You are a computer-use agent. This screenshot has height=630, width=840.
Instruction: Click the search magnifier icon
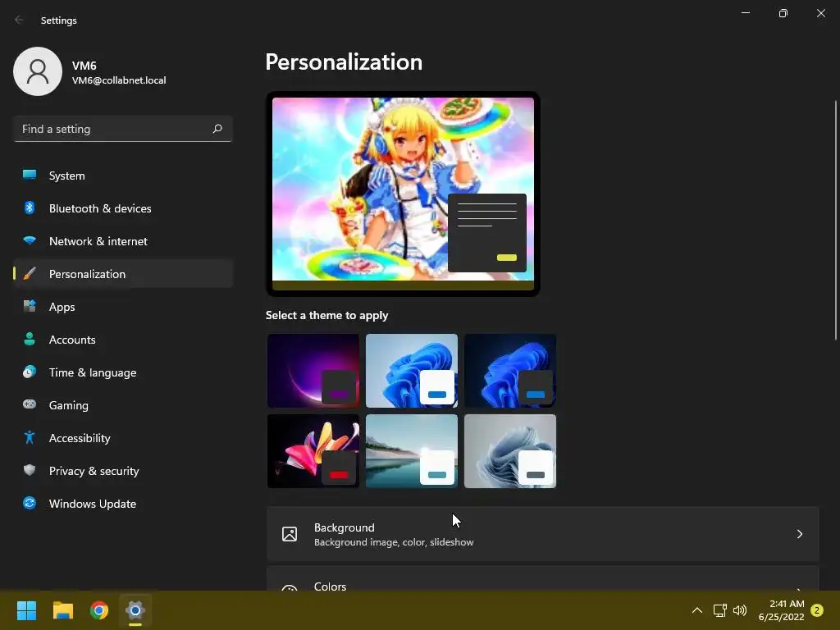pos(217,129)
